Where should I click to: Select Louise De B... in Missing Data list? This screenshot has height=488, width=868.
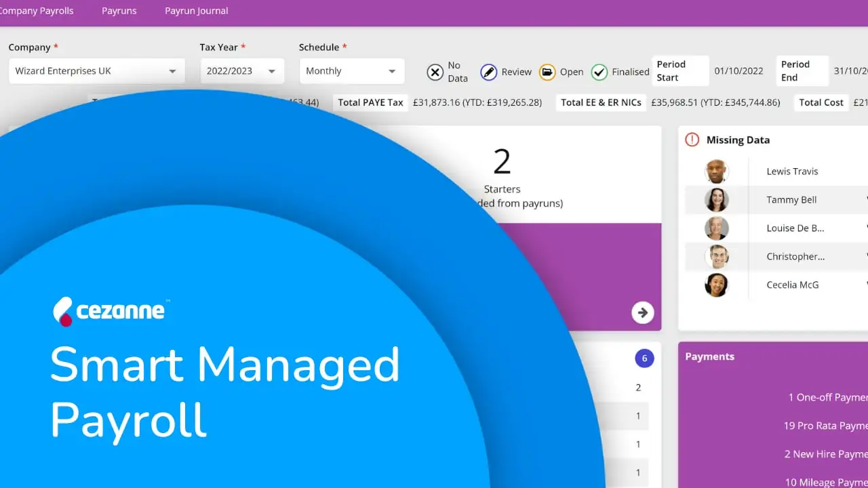pyautogui.click(x=795, y=228)
